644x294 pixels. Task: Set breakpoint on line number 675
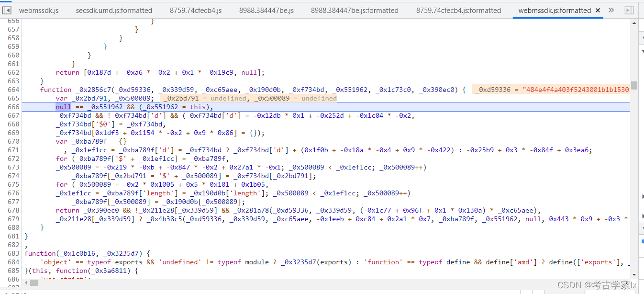[x=13, y=184]
